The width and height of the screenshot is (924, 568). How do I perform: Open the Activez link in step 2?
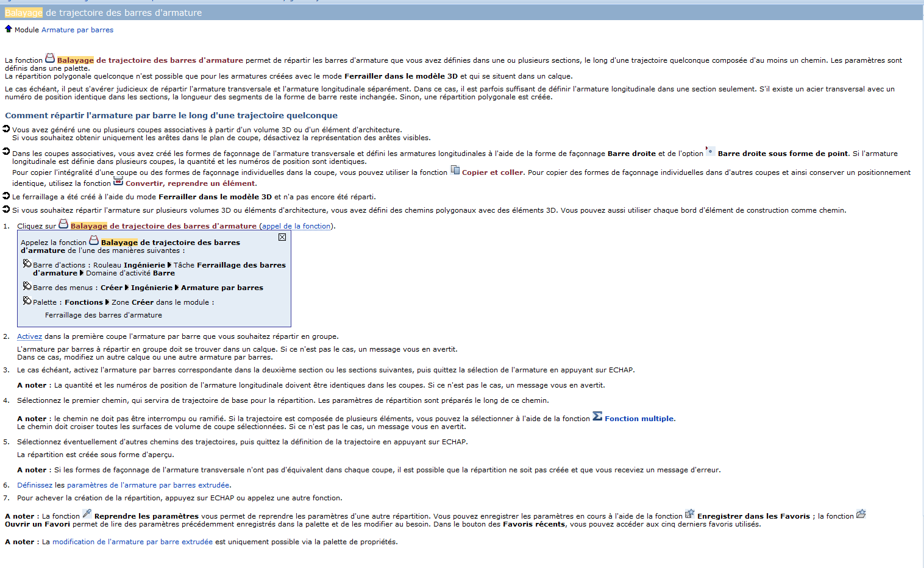click(29, 336)
